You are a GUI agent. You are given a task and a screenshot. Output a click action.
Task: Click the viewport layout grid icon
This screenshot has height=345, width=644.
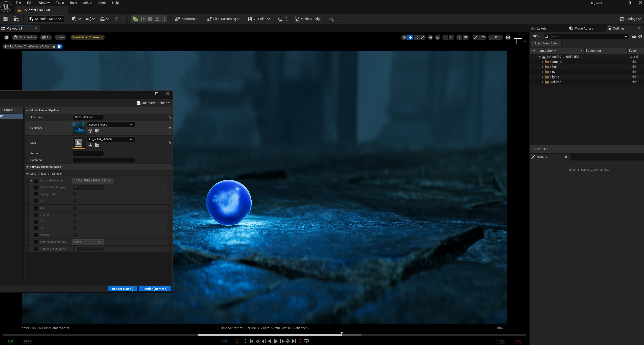pyautogui.click(x=508, y=37)
